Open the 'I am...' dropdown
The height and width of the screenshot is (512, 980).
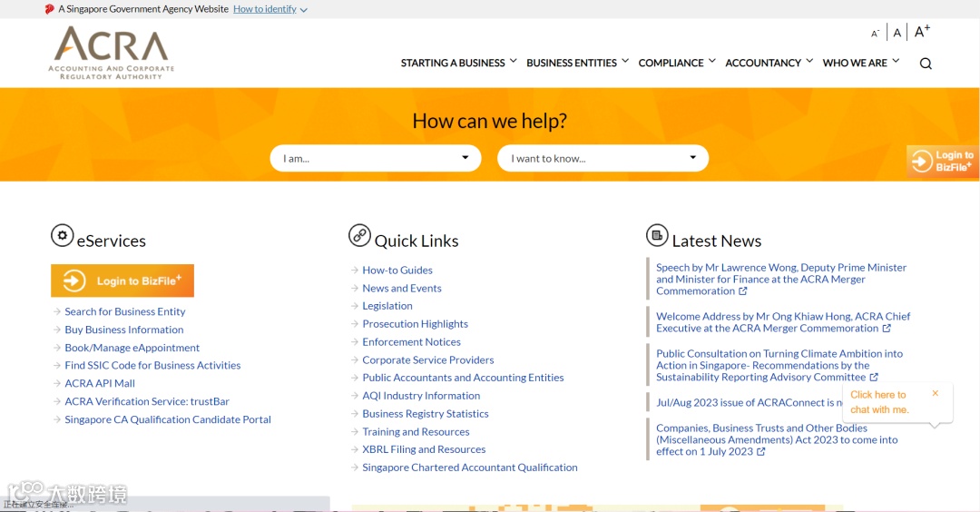click(376, 158)
